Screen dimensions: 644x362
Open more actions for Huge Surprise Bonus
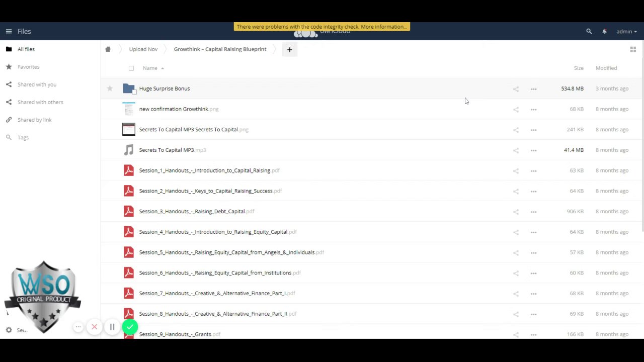(x=533, y=89)
